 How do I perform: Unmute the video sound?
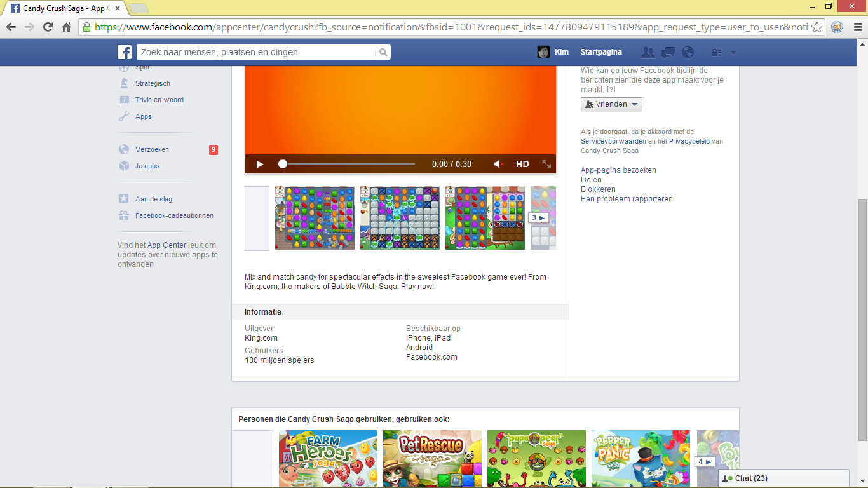point(499,164)
